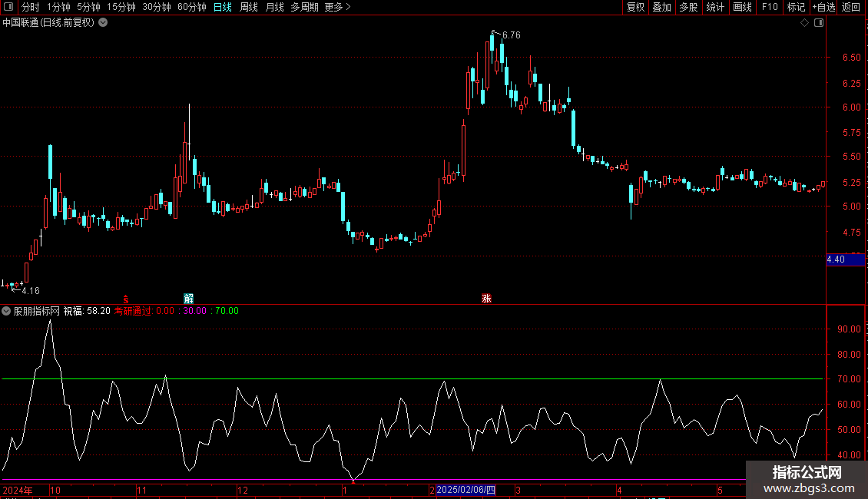Image resolution: width=868 pixels, height=499 pixels.
Task: Activate the 画线 drawing tool
Action: tap(742, 7)
